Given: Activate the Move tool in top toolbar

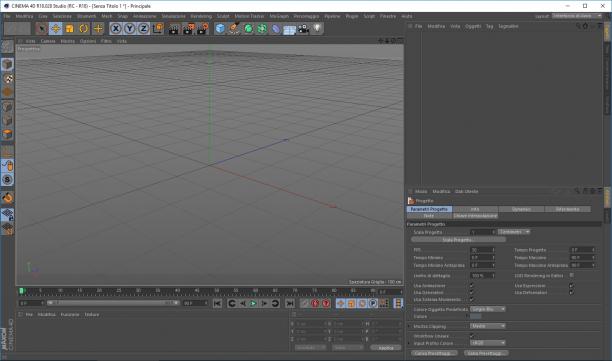Looking at the screenshot, I should [55, 28].
